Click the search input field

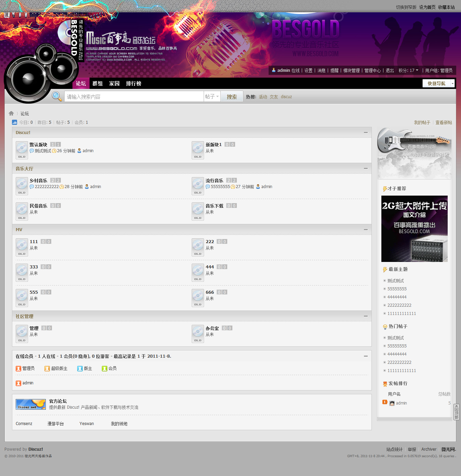pyautogui.click(x=134, y=96)
